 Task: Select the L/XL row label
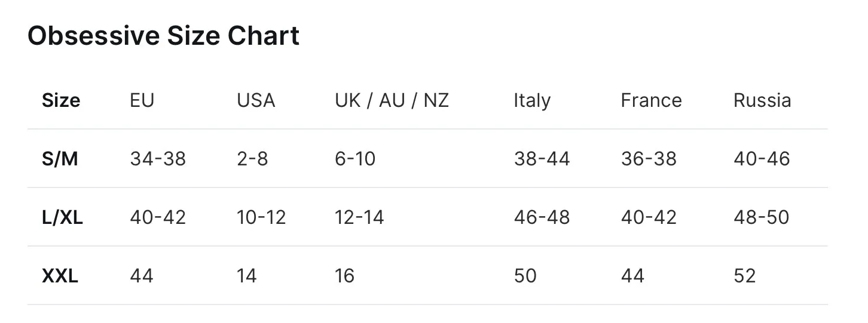pyautogui.click(x=63, y=217)
